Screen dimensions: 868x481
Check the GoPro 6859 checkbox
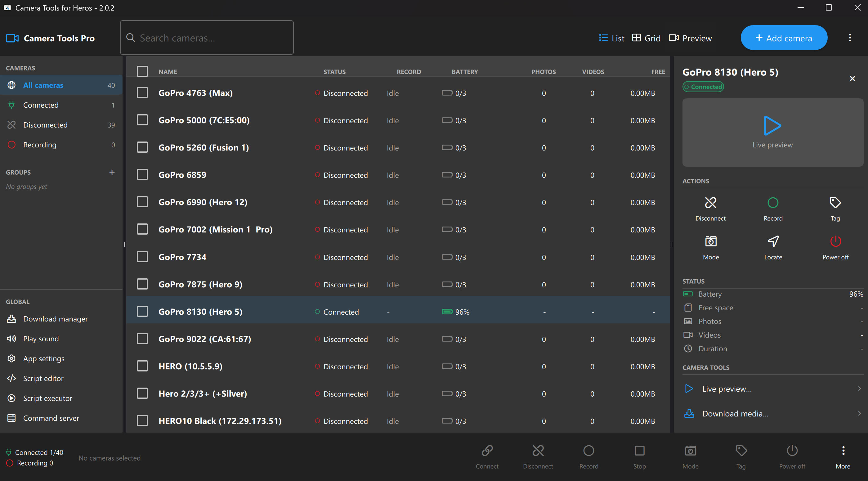pos(142,175)
